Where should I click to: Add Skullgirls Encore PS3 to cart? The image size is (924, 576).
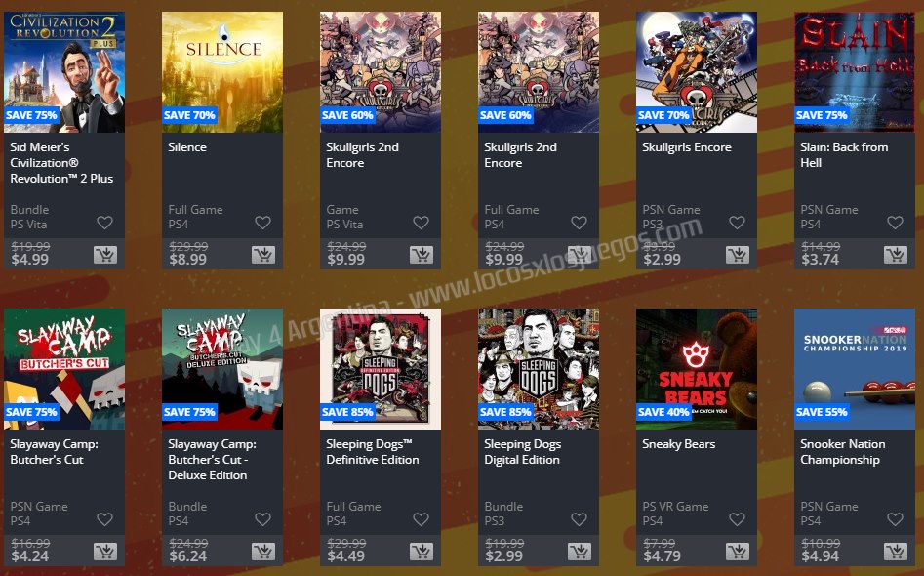738,255
